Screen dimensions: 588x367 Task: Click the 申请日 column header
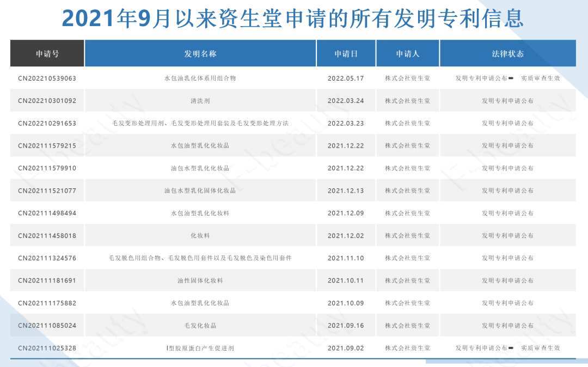[346, 54]
